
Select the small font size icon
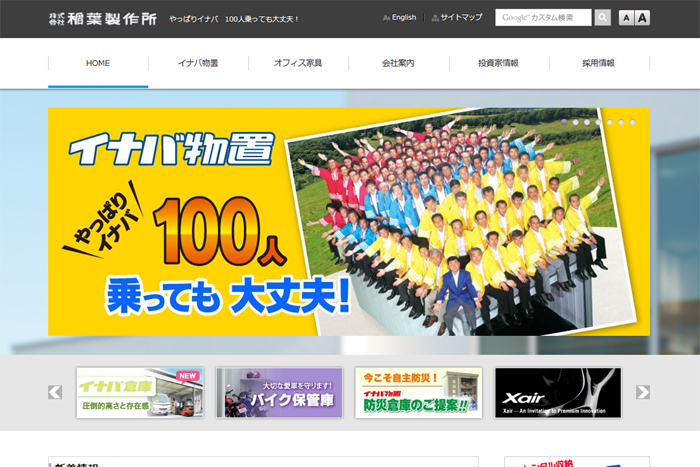point(625,18)
